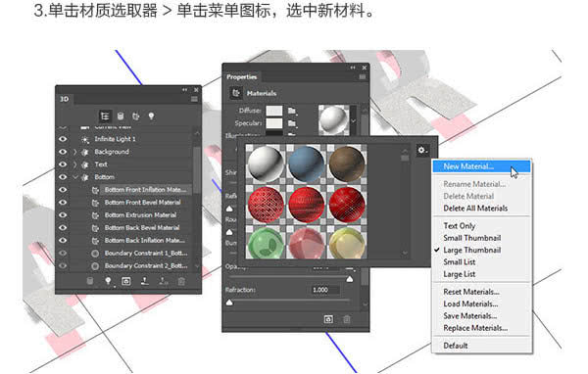Screen dimensions: 588x374
Task: Choose Save Materials from menu
Action: 470,316
